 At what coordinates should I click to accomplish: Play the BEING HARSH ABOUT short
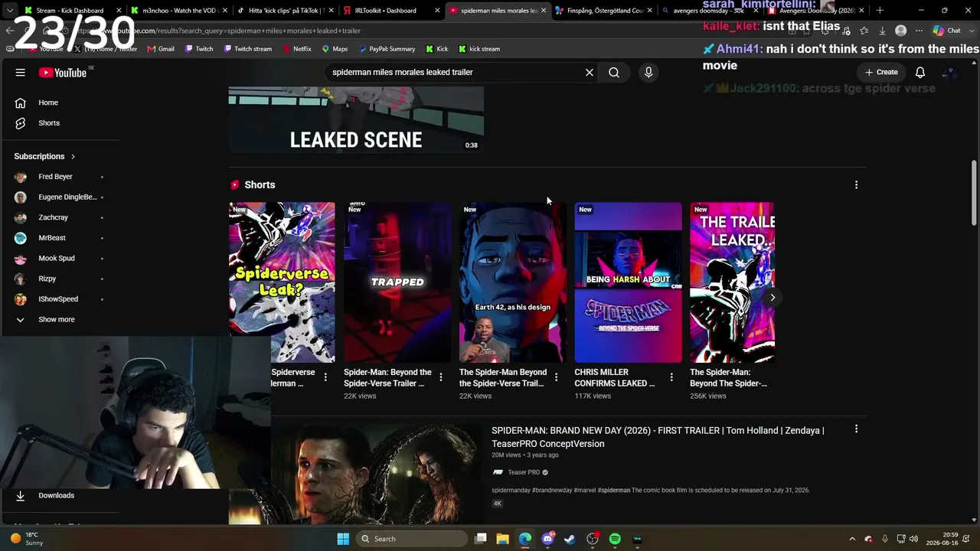628,282
